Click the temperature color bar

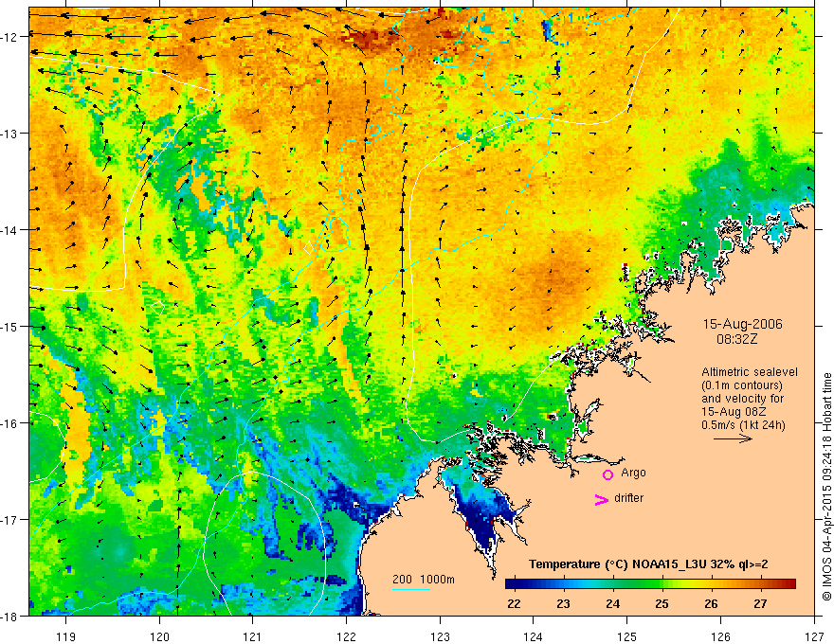click(650, 584)
